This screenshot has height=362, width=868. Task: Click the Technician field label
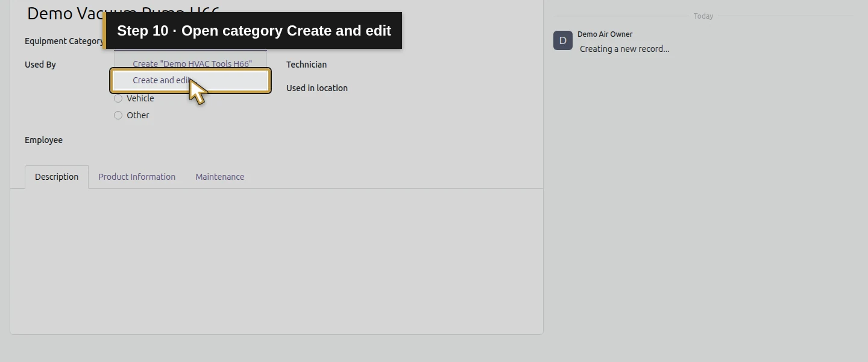[306, 65]
